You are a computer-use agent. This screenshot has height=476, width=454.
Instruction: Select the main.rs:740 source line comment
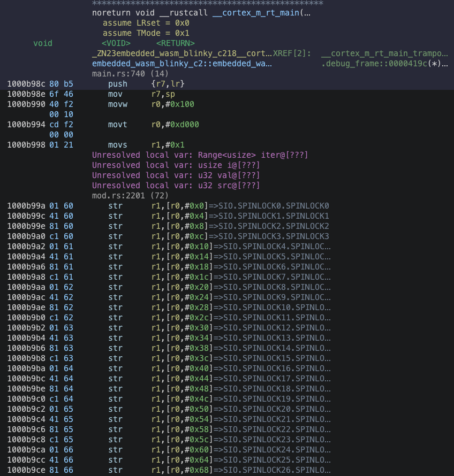(130, 74)
